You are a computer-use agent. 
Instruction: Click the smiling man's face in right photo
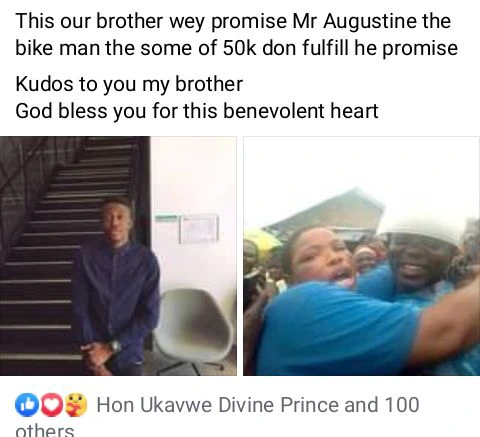click(x=417, y=260)
